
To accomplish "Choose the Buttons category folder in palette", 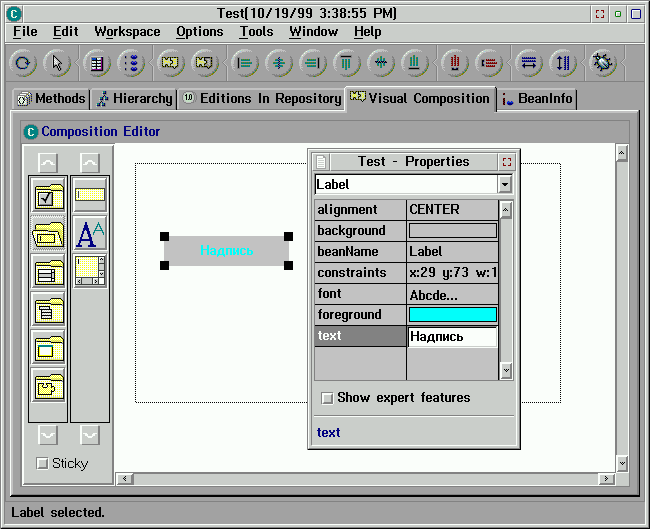I will pos(48,197).
